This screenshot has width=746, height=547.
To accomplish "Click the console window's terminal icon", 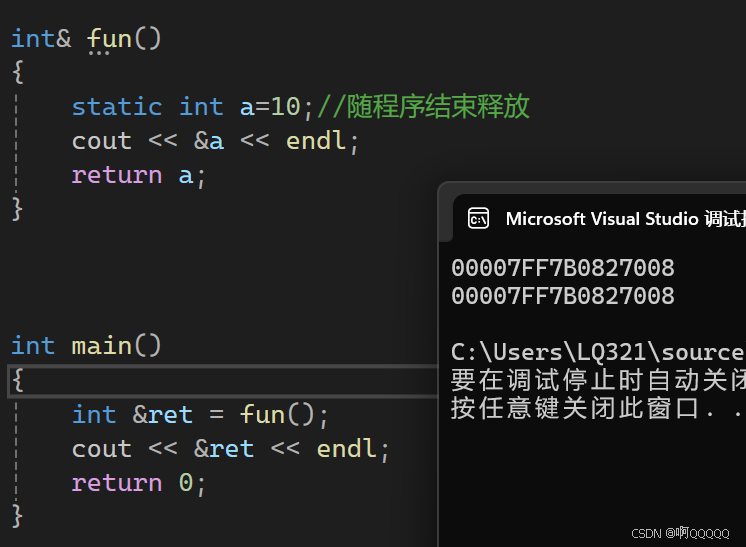I will [x=478, y=219].
